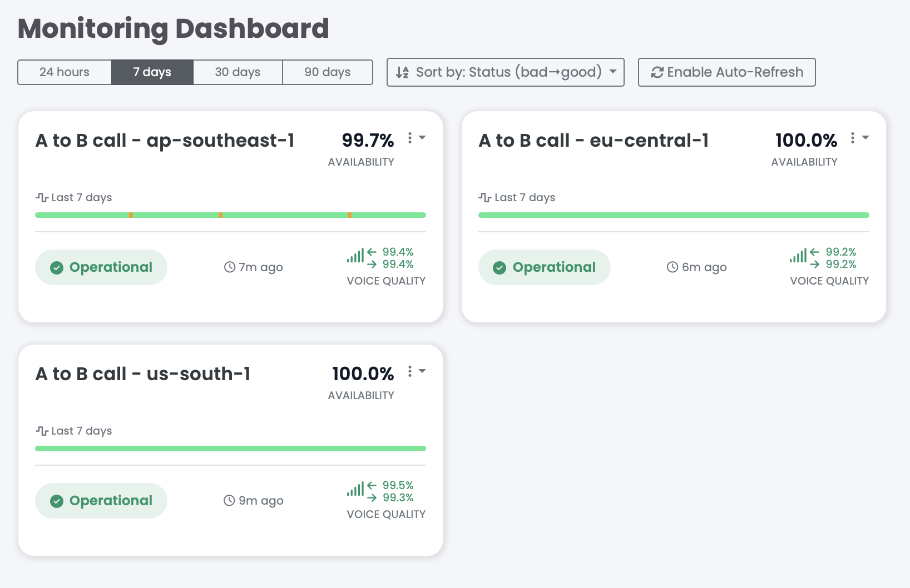The image size is (910, 588).
Task: Open the kebab menu on ap-southeast-1 card
Action: tap(410, 138)
